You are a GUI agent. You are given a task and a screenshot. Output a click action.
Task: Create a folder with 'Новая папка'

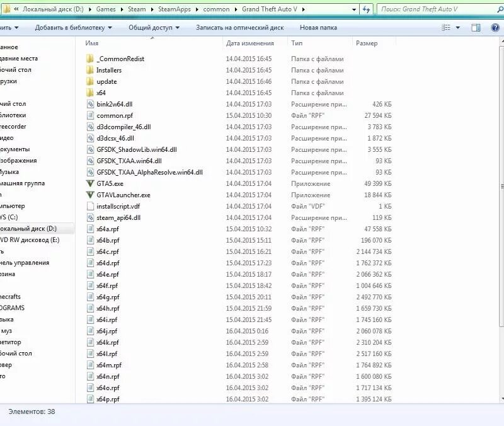(318, 28)
